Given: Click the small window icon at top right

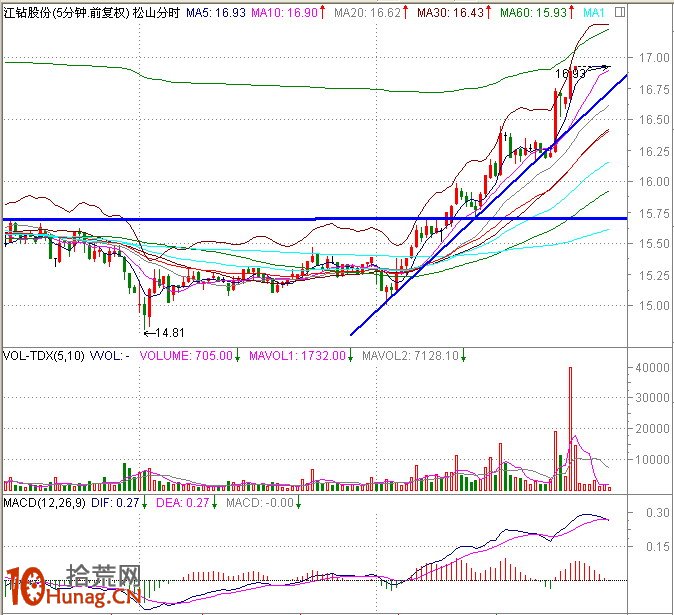Looking at the screenshot, I should tap(619, 12).
